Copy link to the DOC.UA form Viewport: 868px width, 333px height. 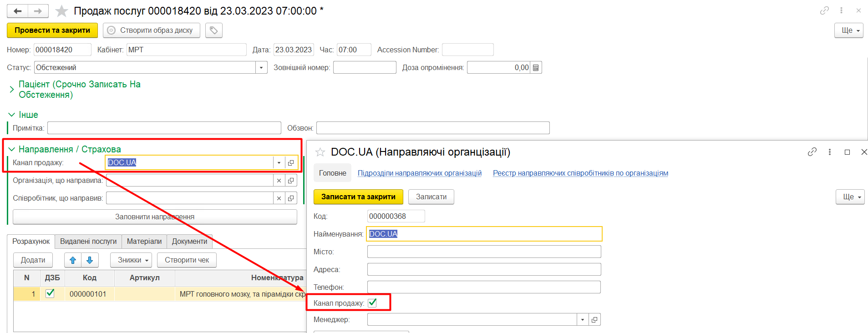(812, 152)
